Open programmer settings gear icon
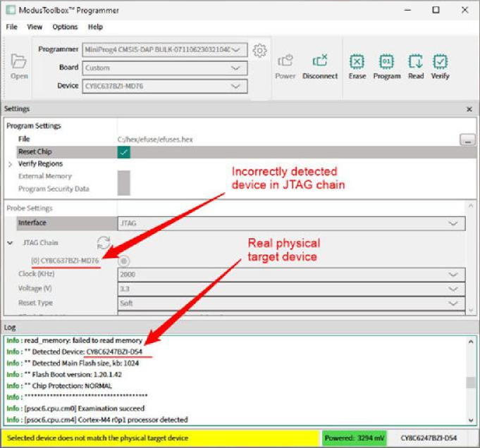The height and width of the screenshot is (448, 480). [x=259, y=51]
